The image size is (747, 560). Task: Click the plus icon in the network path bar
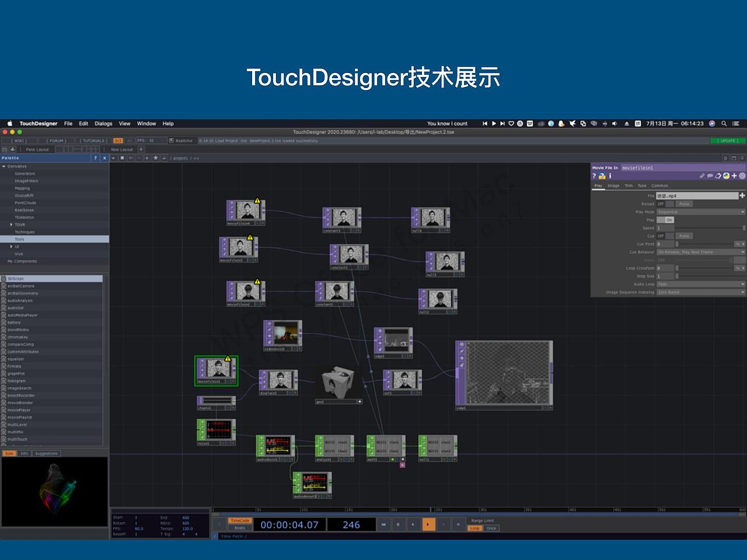point(147,157)
